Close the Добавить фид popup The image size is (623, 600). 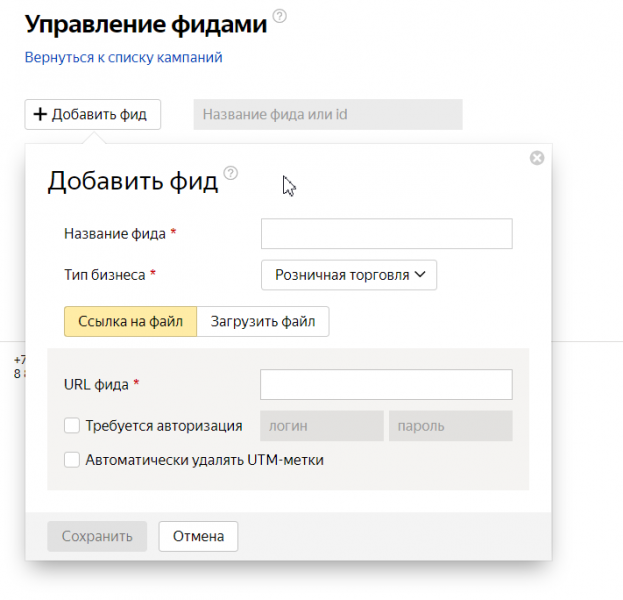tap(537, 158)
